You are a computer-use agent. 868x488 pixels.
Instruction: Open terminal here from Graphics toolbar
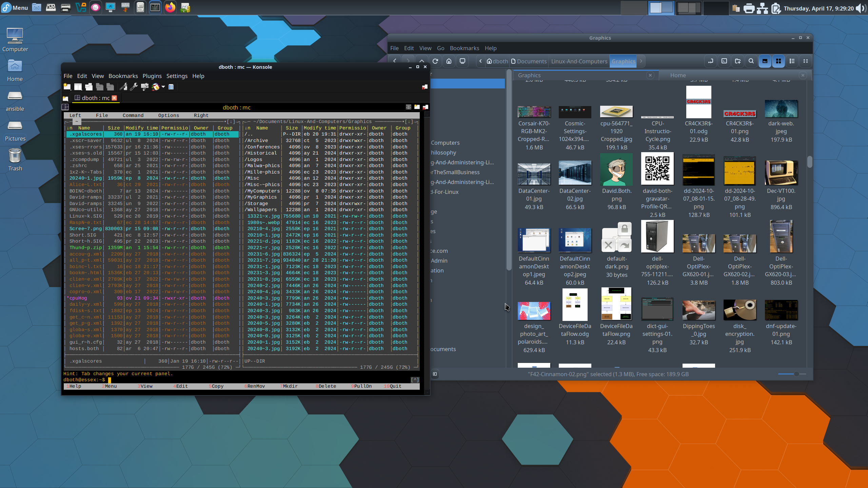(724, 61)
